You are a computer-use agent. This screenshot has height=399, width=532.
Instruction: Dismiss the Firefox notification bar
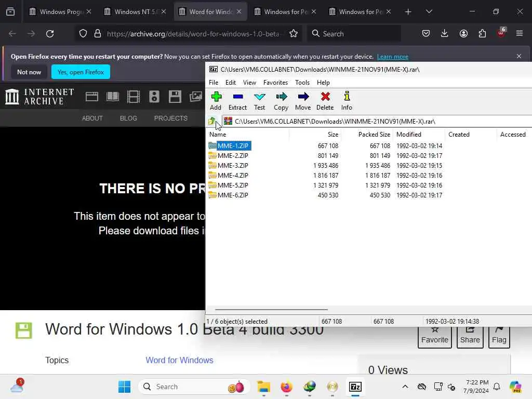click(519, 56)
